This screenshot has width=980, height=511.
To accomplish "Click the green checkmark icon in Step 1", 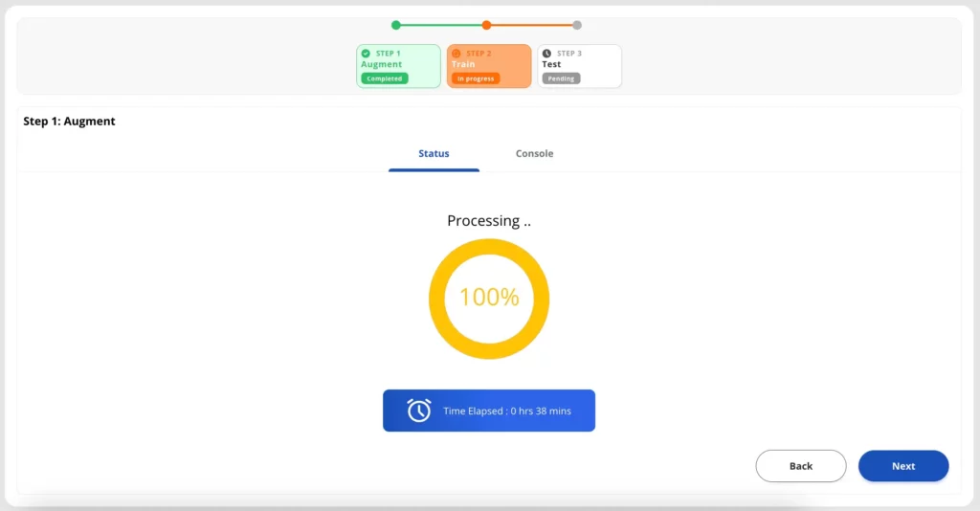I will [x=366, y=54].
